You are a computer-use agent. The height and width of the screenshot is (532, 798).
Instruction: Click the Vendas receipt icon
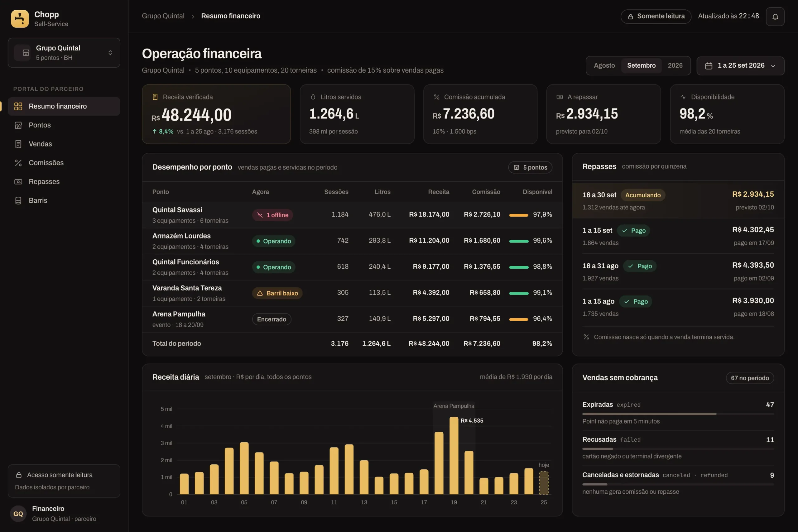pos(18,144)
